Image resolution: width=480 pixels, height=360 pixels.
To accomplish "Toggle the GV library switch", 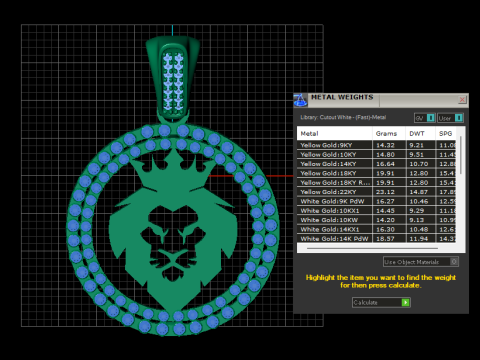I will (x=424, y=118).
